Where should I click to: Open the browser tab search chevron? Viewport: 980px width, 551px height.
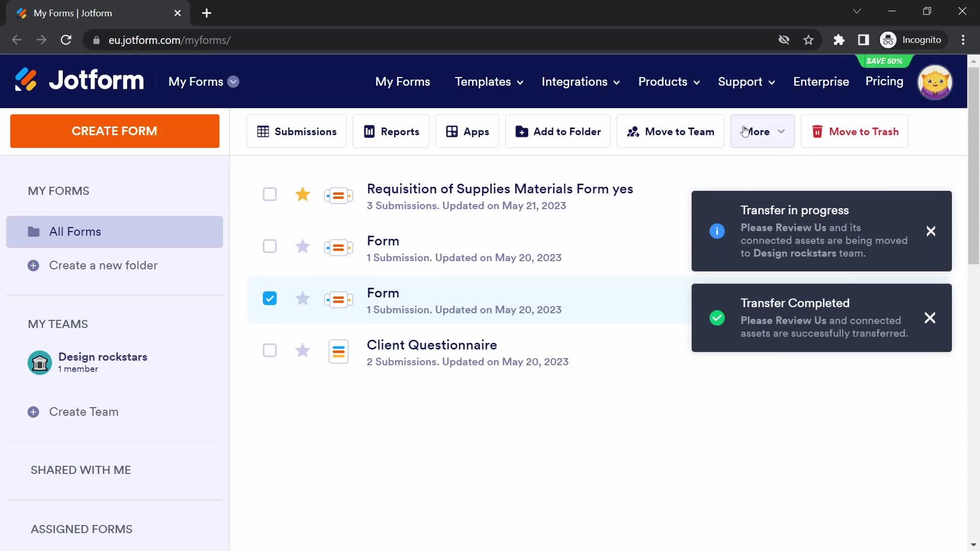click(857, 11)
